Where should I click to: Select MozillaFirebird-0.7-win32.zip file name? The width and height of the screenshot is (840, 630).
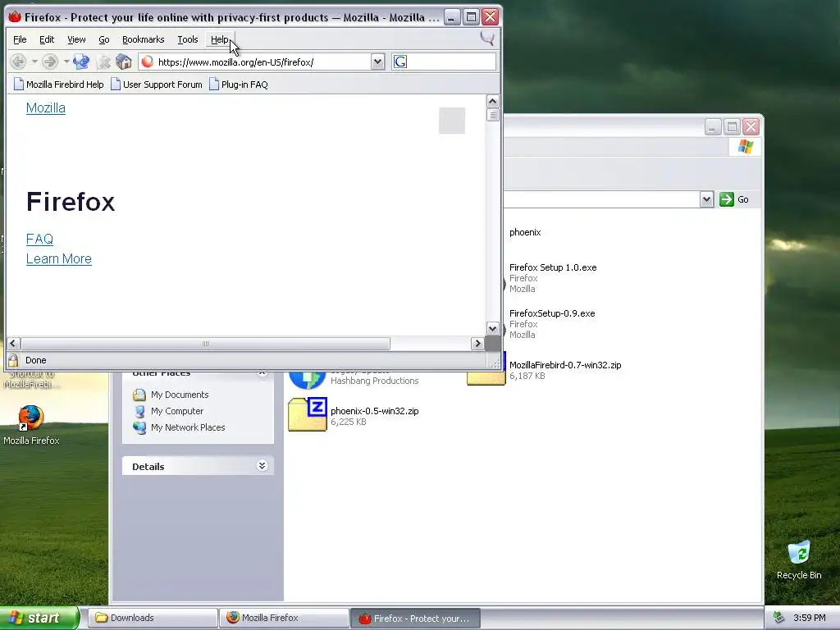pyautogui.click(x=565, y=365)
